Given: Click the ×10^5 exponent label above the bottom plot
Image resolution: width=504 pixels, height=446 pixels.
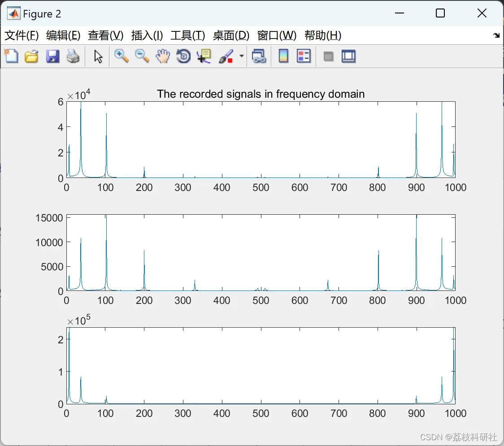Looking at the screenshot, I should coord(79,320).
